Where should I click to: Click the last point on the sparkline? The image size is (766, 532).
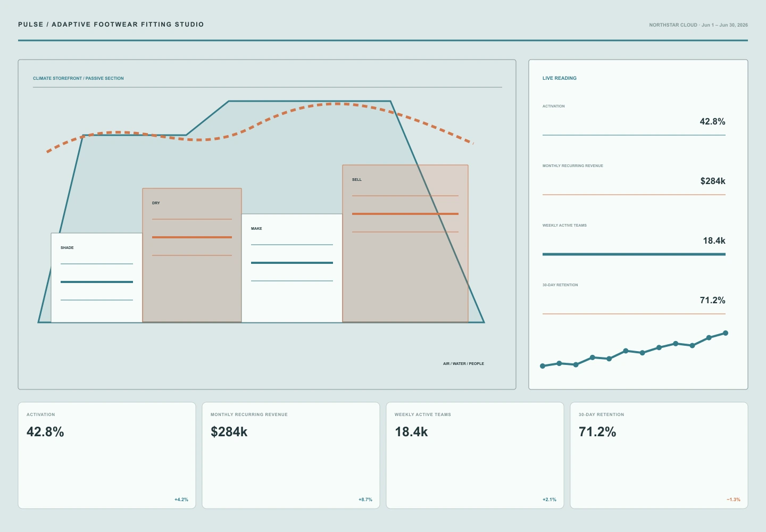pyautogui.click(x=726, y=333)
